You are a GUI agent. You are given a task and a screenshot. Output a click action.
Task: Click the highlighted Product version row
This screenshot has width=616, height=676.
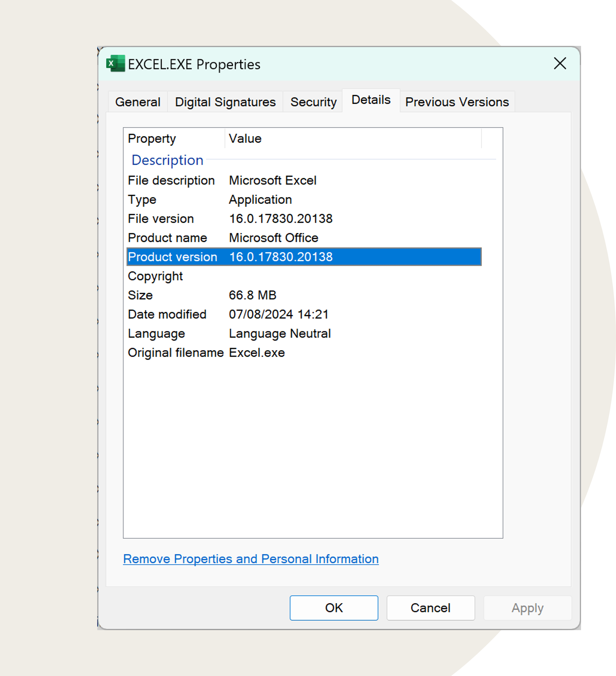[x=304, y=257]
